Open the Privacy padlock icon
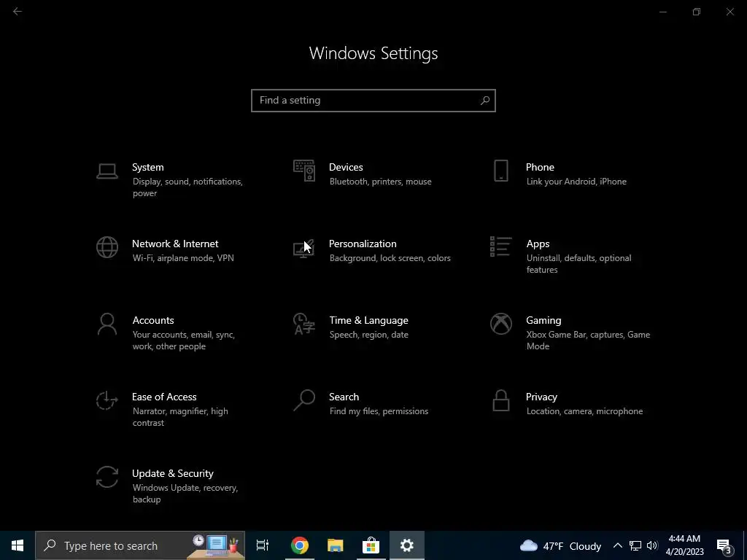The width and height of the screenshot is (747, 560). coord(500,400)
